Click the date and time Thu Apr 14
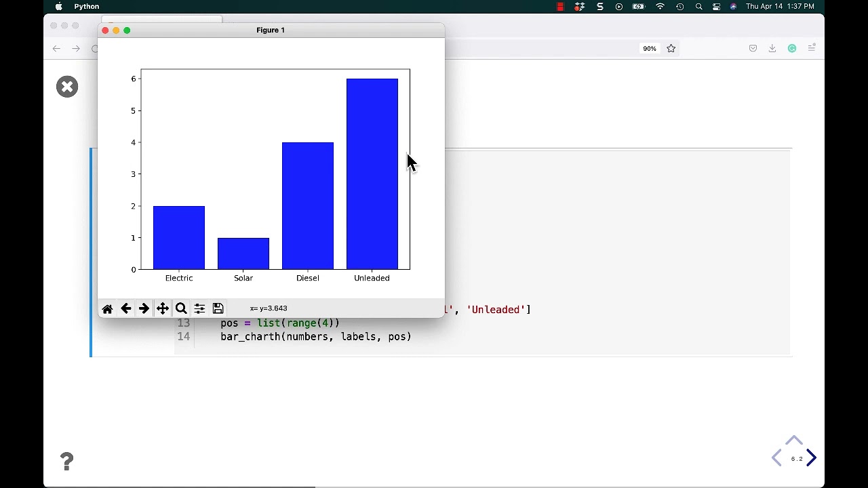 (780, 6)
